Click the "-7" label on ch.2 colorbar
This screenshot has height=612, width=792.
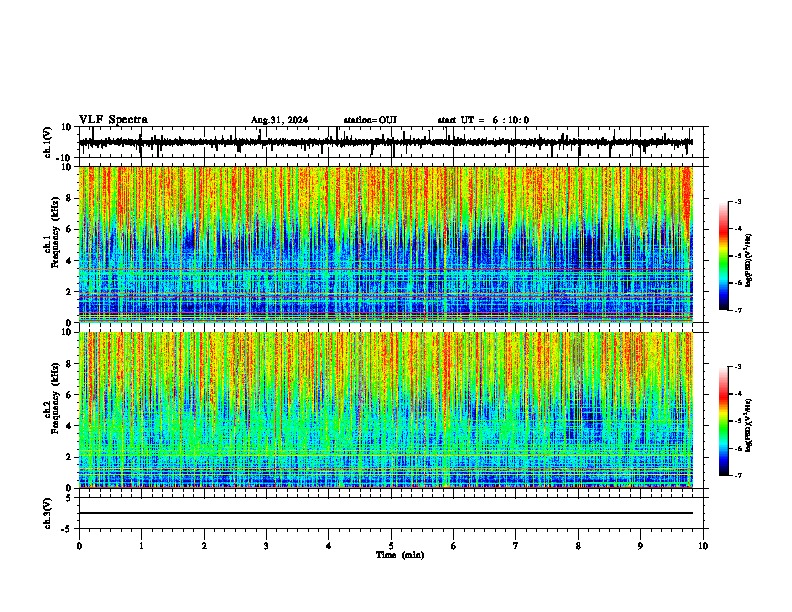pos(738,475)
